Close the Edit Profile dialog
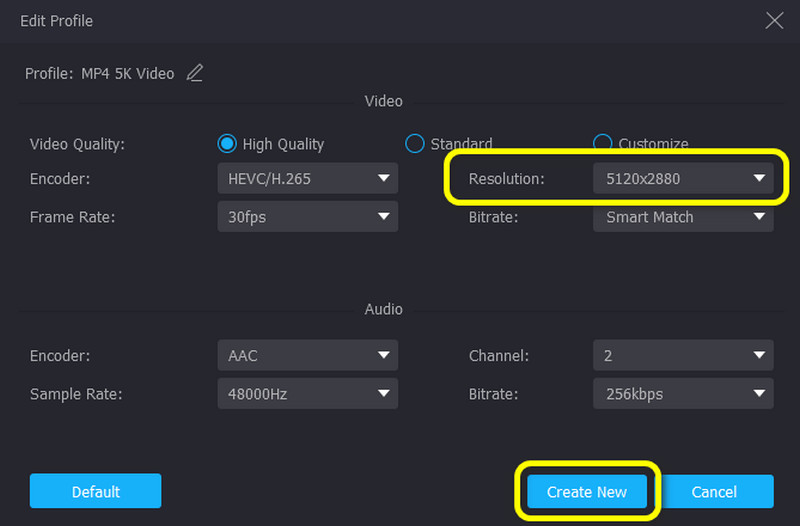This screenshot has height=526, width=800. tap(774, 20)
